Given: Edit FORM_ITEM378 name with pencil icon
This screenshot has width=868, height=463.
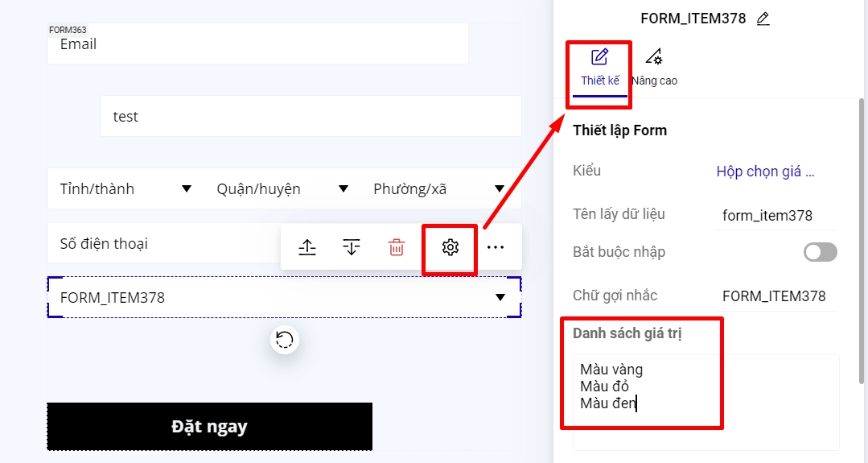Looking at the screenshot, I should pyautogui.click(x=763, y=19).
